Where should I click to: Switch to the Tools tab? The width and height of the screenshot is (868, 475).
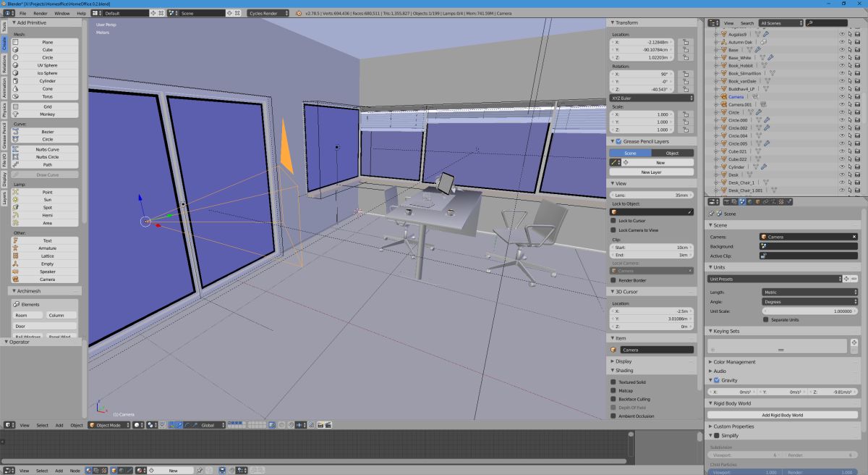[x=4, y=26]
